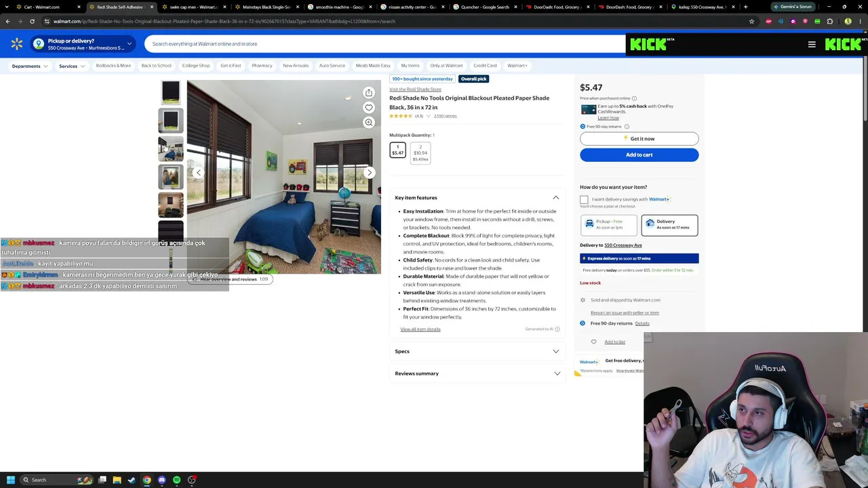This screenshot has width=868, height=488.
Task: Select multipack quantity 1 at $5.47
Action: point(398,150)
